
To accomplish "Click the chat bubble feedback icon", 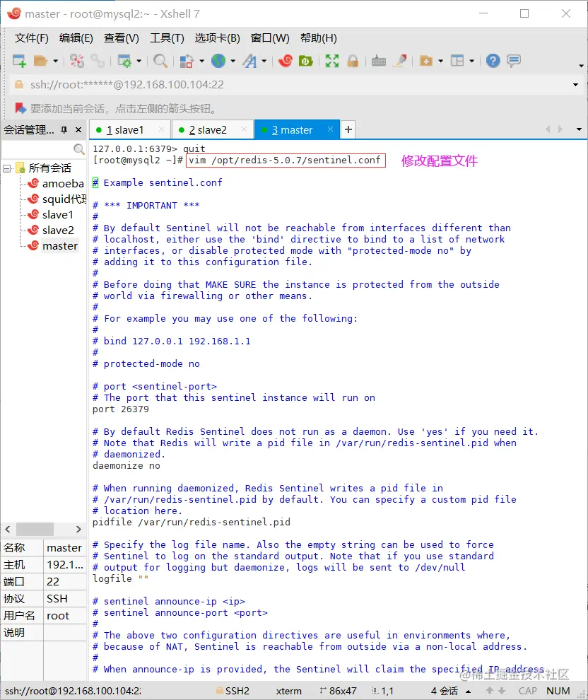I will point(514,61).
